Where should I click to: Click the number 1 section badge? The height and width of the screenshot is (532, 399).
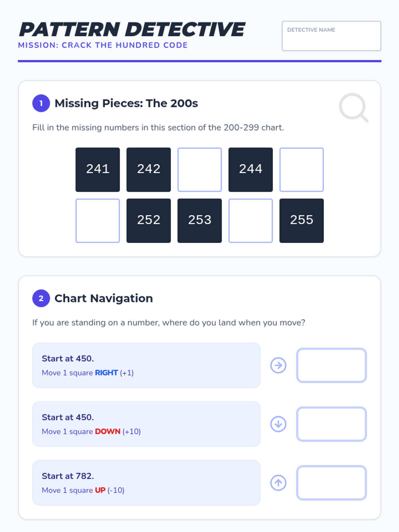coord(41,103)
